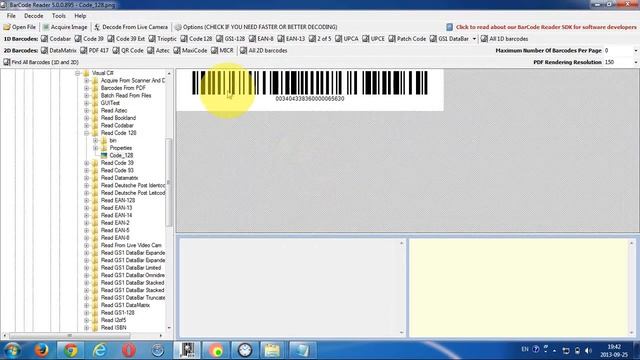Toggle EAN-13 barcode type
The image size is (640, 360).
[291, 39]
